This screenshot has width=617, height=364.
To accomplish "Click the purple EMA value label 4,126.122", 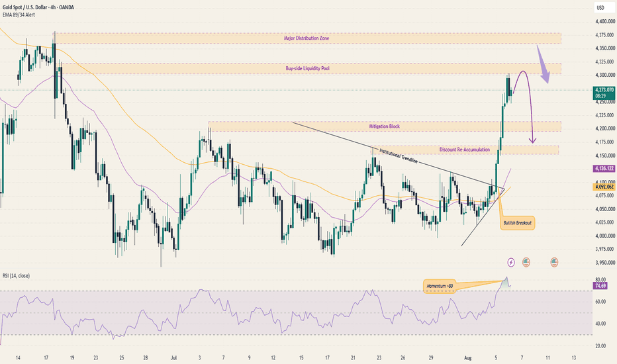I will coord(604,168).
